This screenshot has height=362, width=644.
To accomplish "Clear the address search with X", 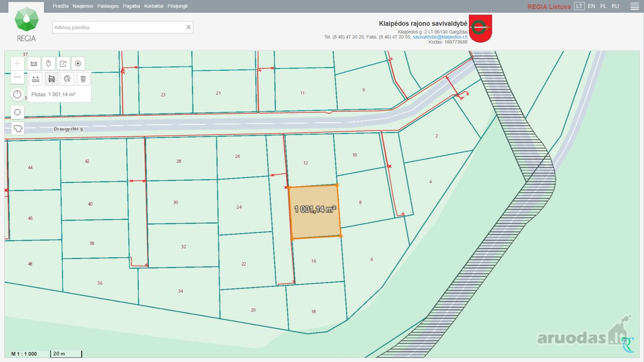I will 188,27.
